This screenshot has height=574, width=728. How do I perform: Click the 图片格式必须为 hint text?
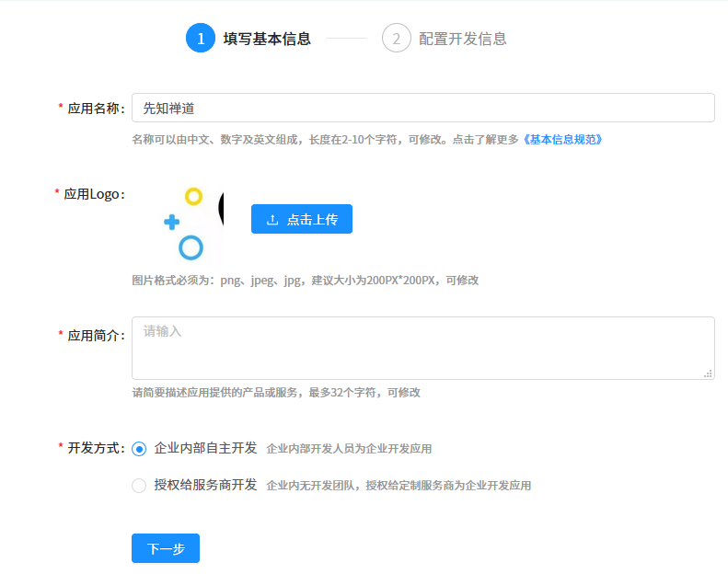[x=305, y=281]
